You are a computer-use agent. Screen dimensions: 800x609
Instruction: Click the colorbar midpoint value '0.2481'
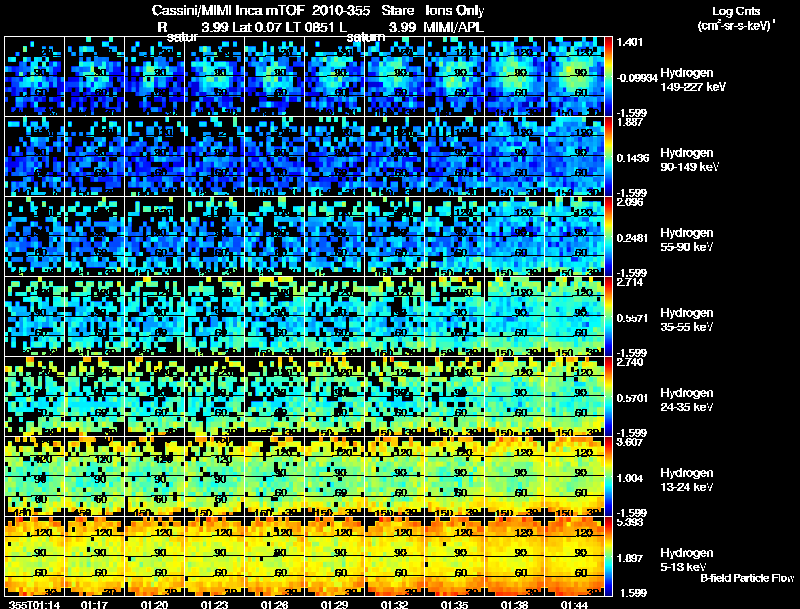(633, 238)
